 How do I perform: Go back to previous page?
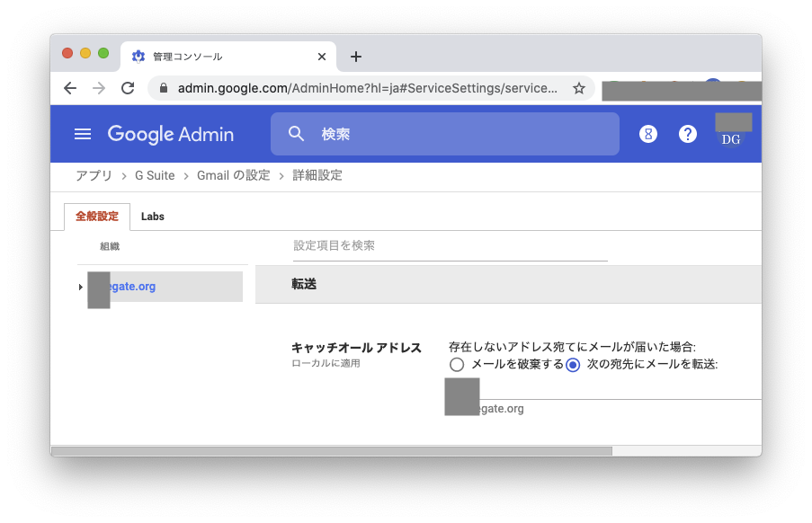pyautogui.click(x=70, y=88)
